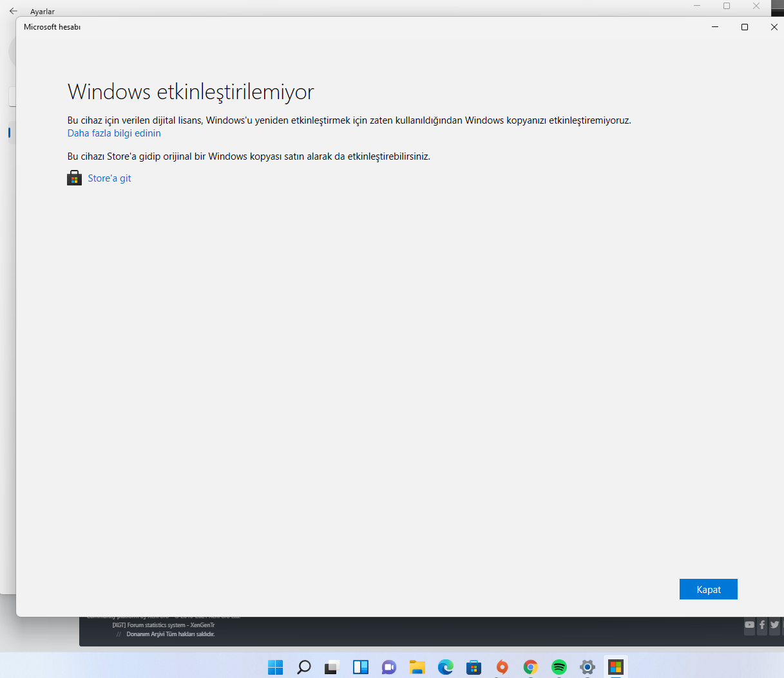Close the Ayarlar window behind
The width and height of the screenshot is (784, 678).
coord(756,6)
